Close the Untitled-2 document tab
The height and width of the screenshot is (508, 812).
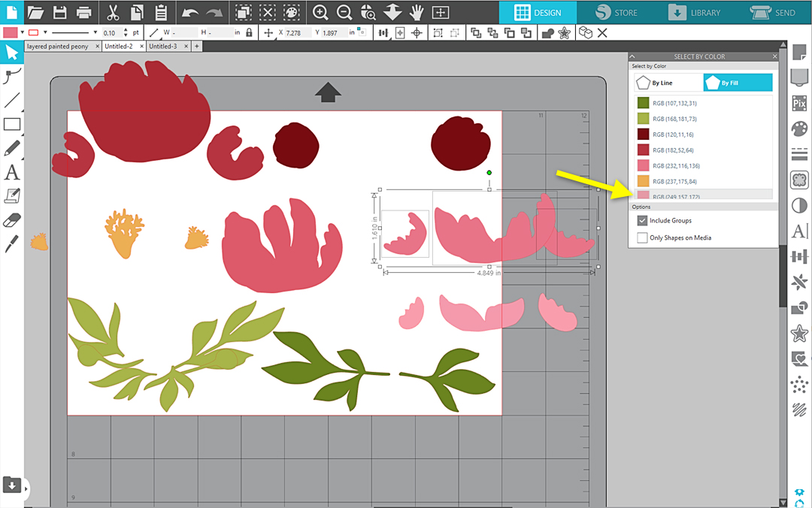point(142,46)
